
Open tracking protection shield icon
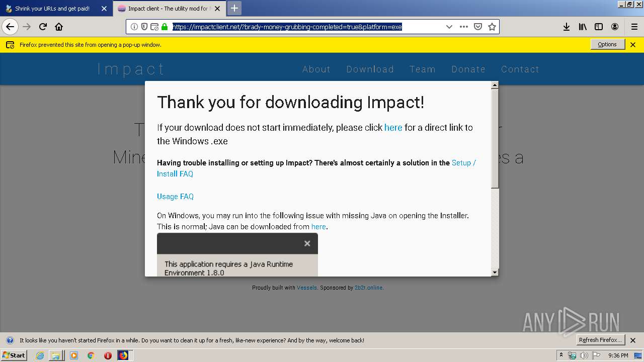[144, 27]
